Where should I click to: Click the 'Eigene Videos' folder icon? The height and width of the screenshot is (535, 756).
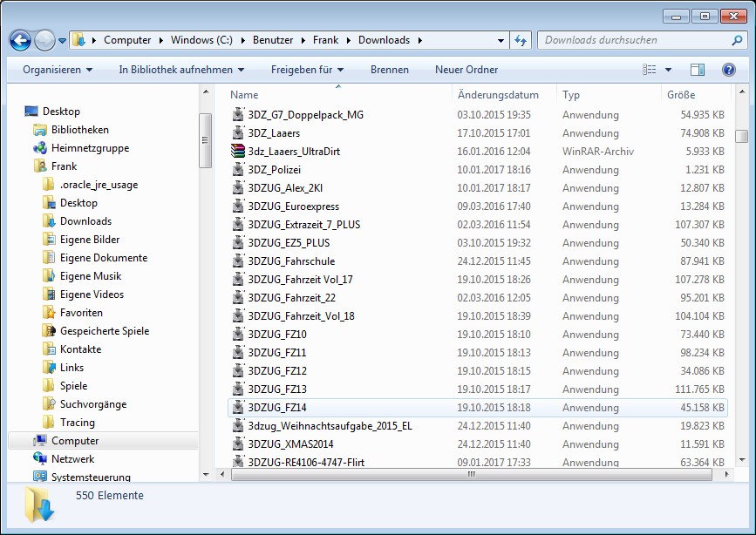49,294
